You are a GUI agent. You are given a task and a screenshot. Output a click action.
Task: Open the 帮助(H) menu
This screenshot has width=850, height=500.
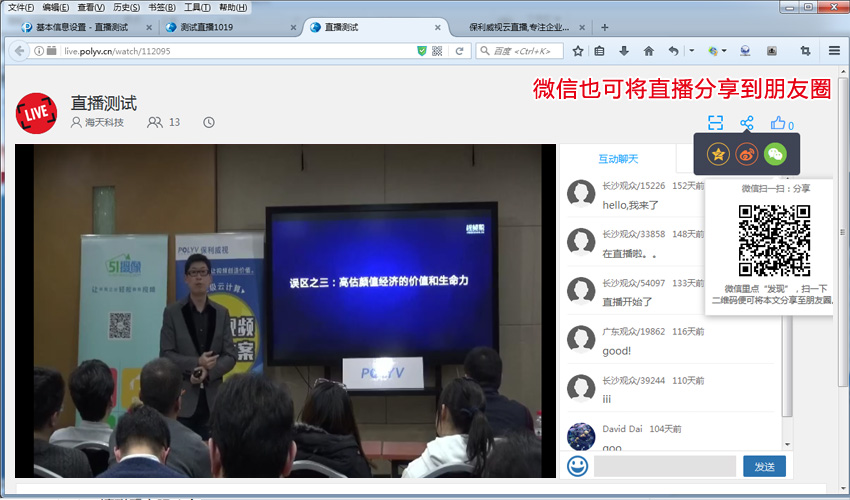233,7
